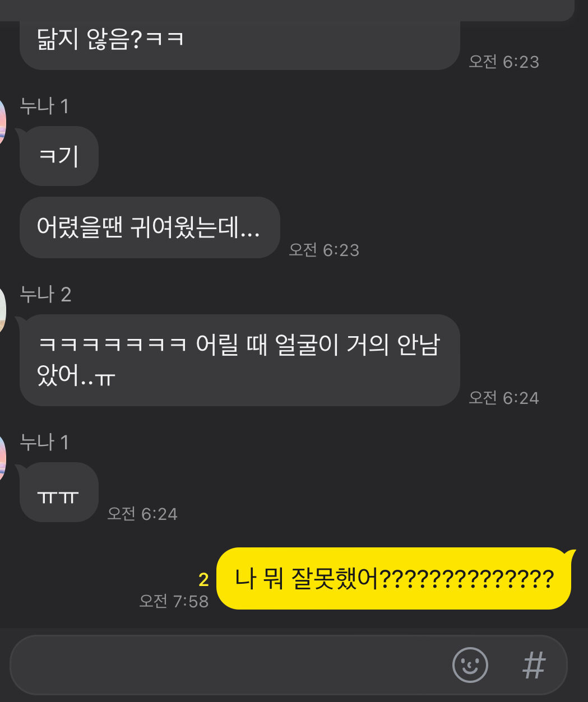
Task: Select the yellow 나 뭐 잘못했어 bubble
Action: tap(396, 578)
